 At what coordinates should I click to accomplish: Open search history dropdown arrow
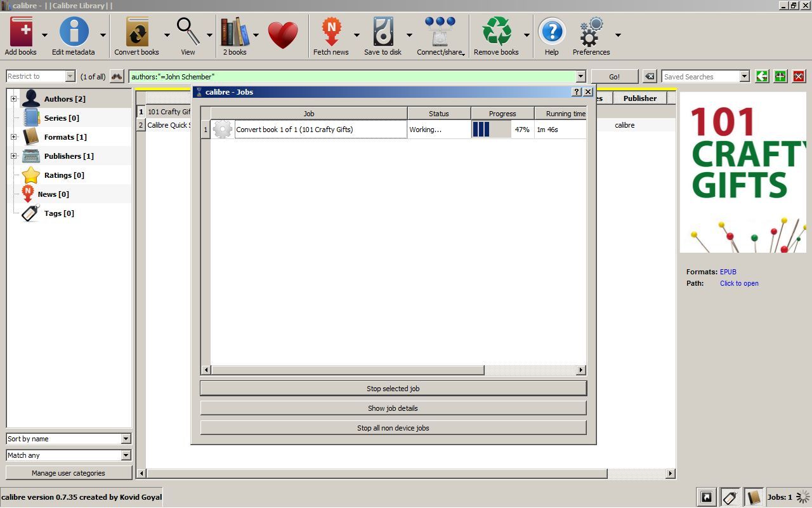580,76
